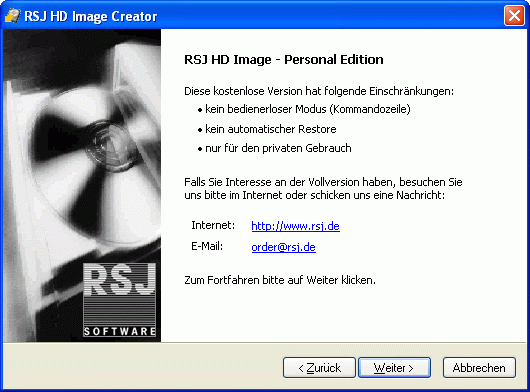Click 'nur für den privaten Gebrauch' text

[278, 148]
